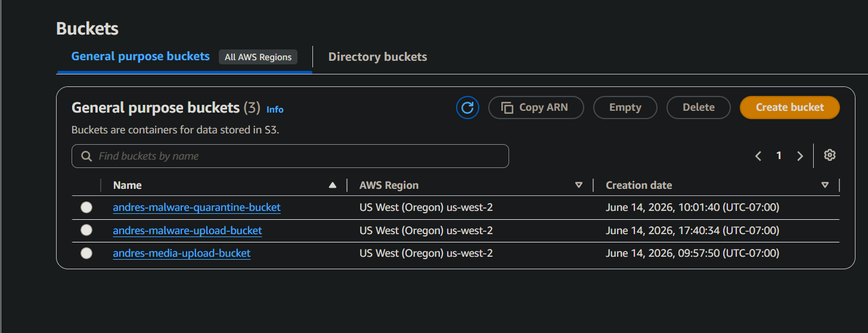Open andres-malware-upload-bucket link
The width and height of the screenshot is (868, 333).
187,231
